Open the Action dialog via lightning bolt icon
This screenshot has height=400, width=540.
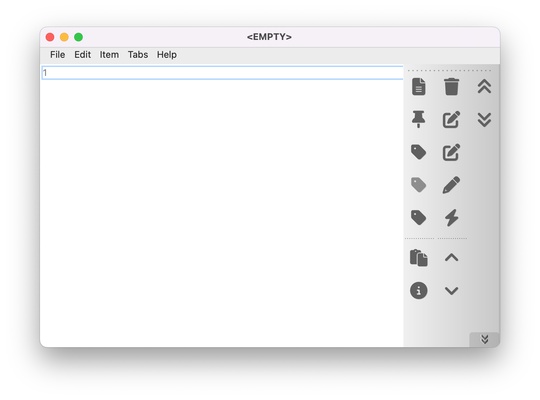[451, 218]
